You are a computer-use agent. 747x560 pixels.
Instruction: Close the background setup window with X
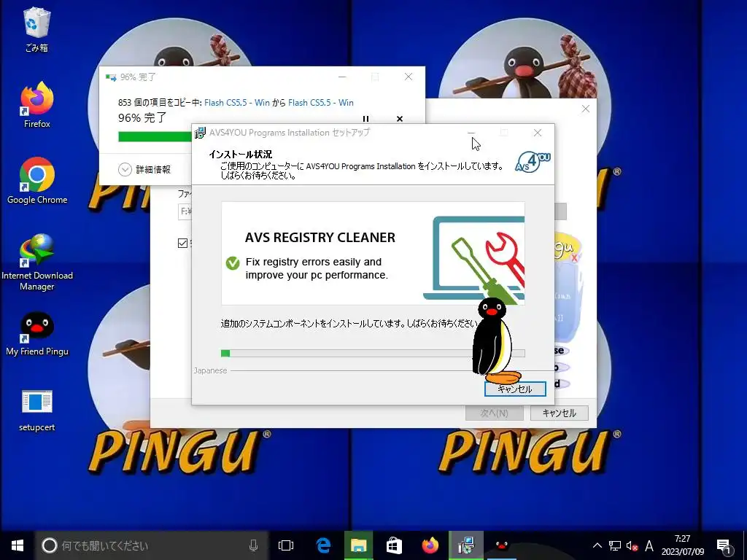click(586, 109)
